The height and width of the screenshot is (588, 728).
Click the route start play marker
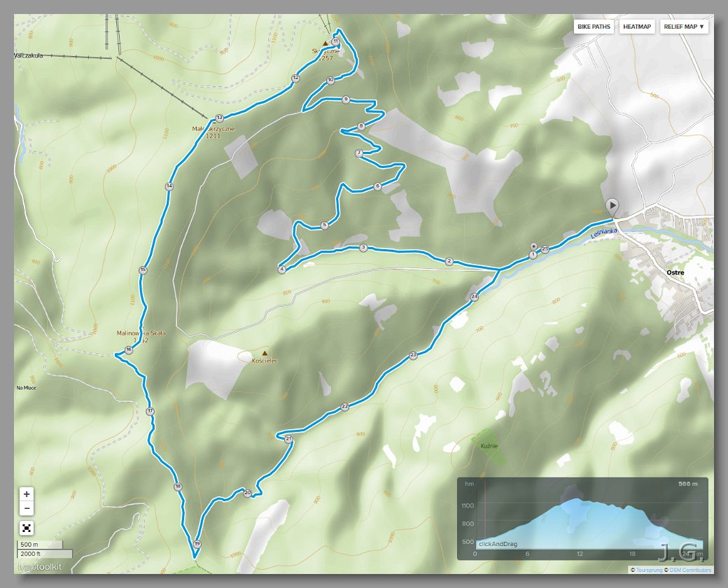pos(612,205)
